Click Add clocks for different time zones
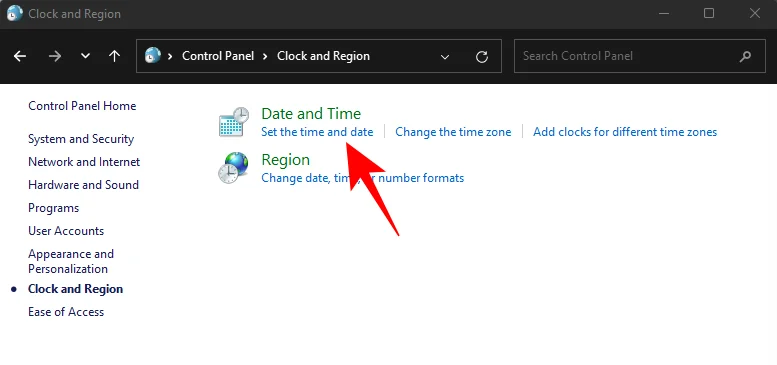The image size is (777, 365). coord(625,132)
